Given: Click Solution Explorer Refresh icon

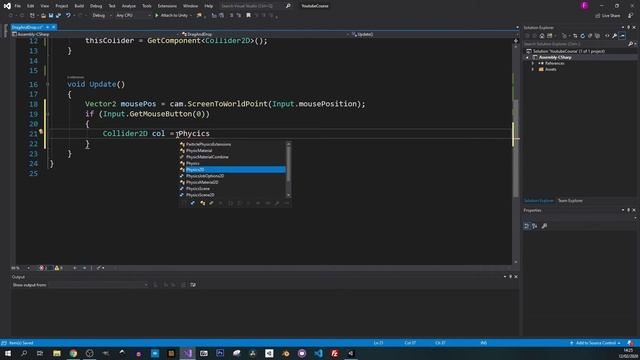Looking at the screenshot, I should 582,36.
